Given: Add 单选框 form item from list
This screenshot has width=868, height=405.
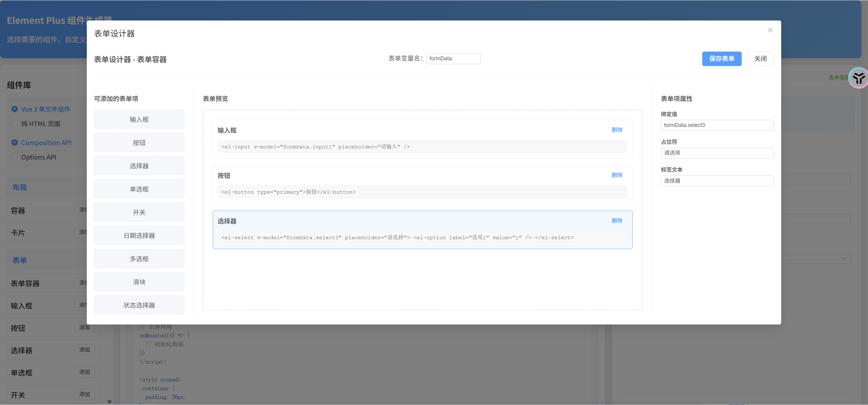Looking at the screenshot, I should [x=139, y=189].
